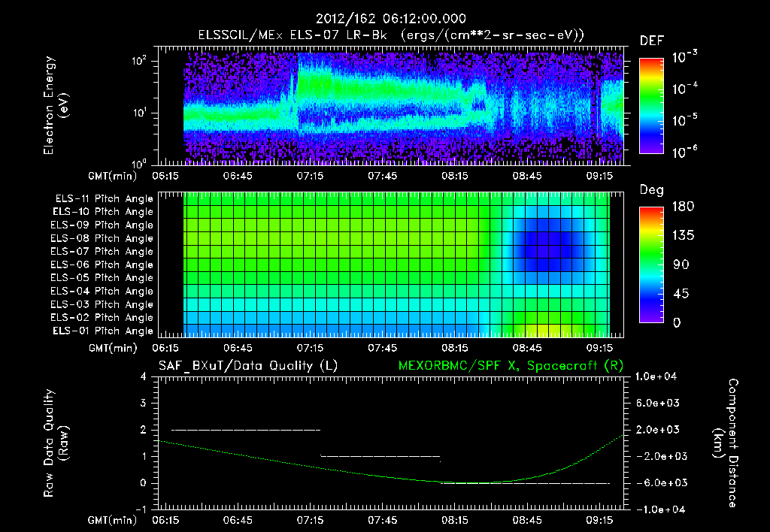Screen dimensions: 770x532
Task: Click the 6.0e+03 tick on distance axis
Action: click(x=657, y=403)
